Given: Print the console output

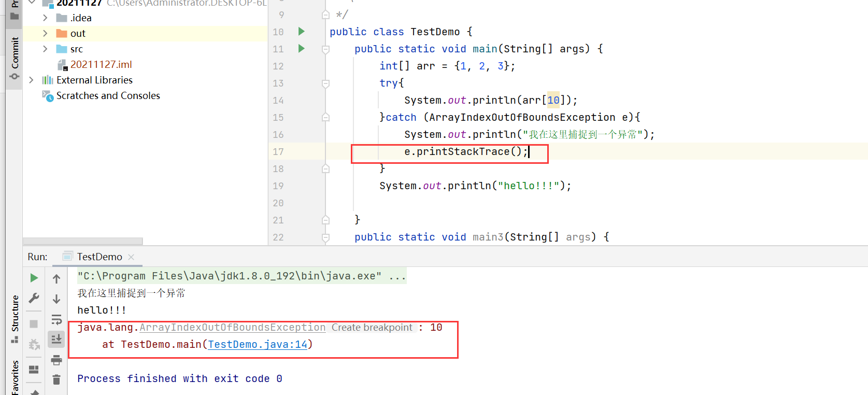Looking at the screenshot, I should click(x=56, y=360).
